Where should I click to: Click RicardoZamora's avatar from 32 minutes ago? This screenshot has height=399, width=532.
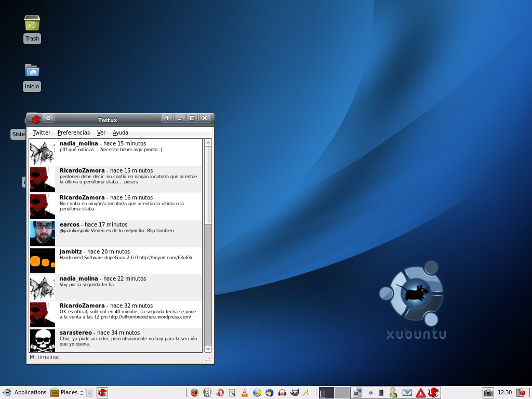43,315
